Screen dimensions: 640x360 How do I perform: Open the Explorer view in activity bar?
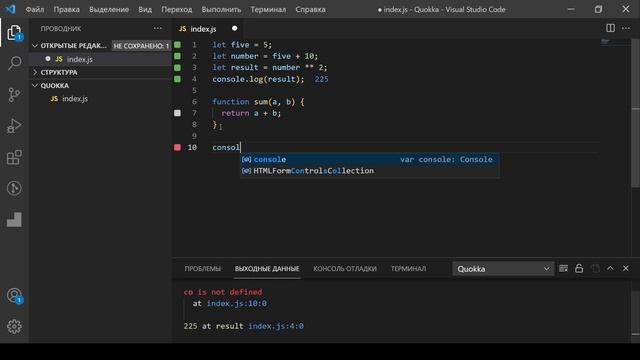[x=14, y=33]
